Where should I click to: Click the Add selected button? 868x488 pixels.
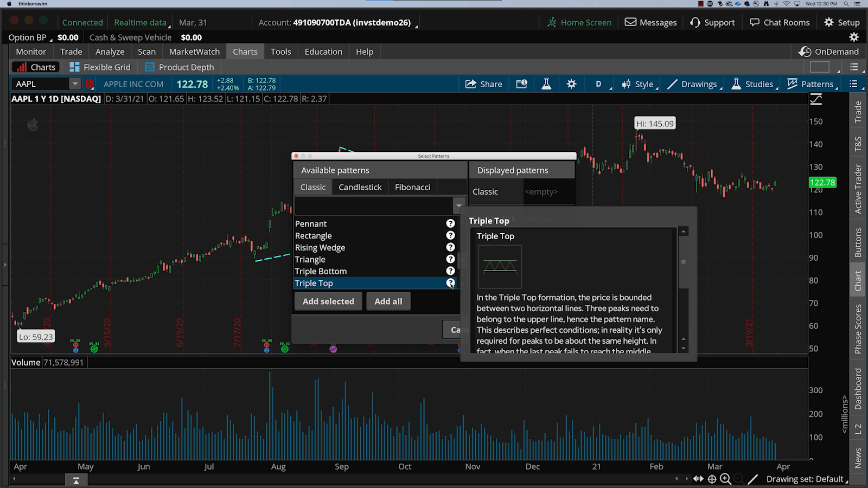[328, 301]
